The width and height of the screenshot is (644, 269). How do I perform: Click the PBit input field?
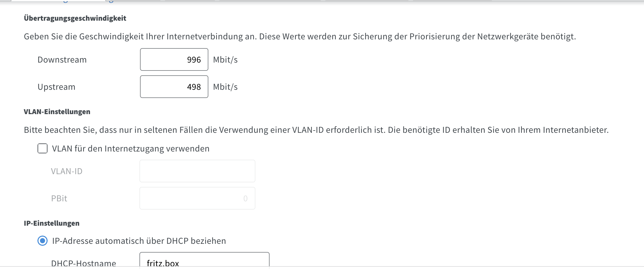tap(197, 198)
